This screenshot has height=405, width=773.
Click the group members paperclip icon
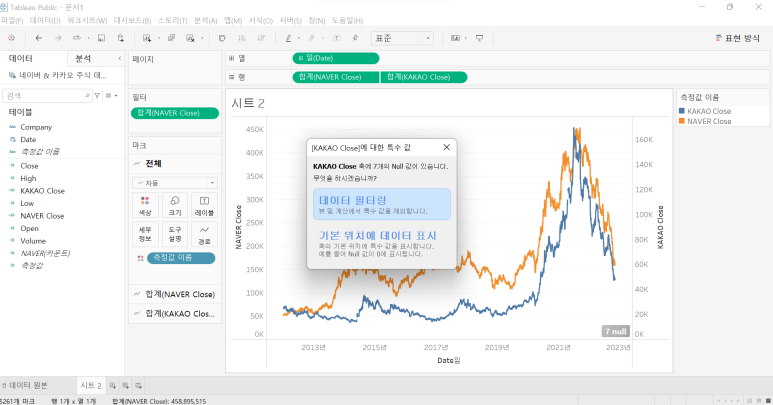click(312, 38)
